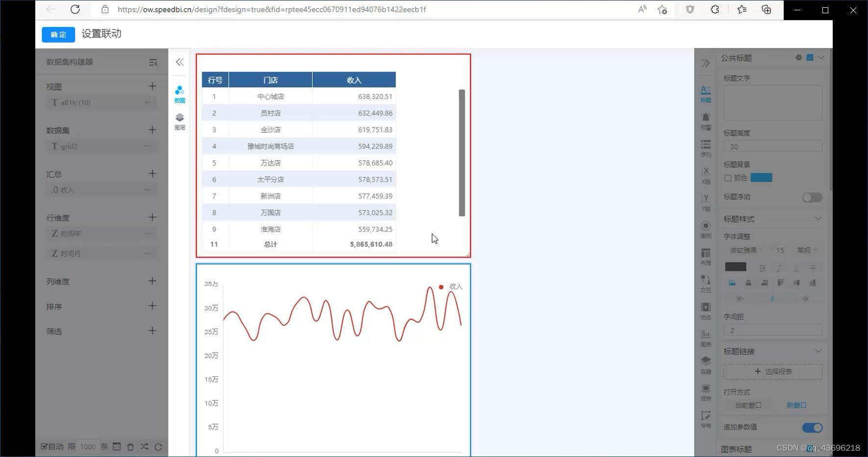Open more options for 时间年 dimension
Image resolution: width=868 pixels, height=457 pixels.
point(148,234)
